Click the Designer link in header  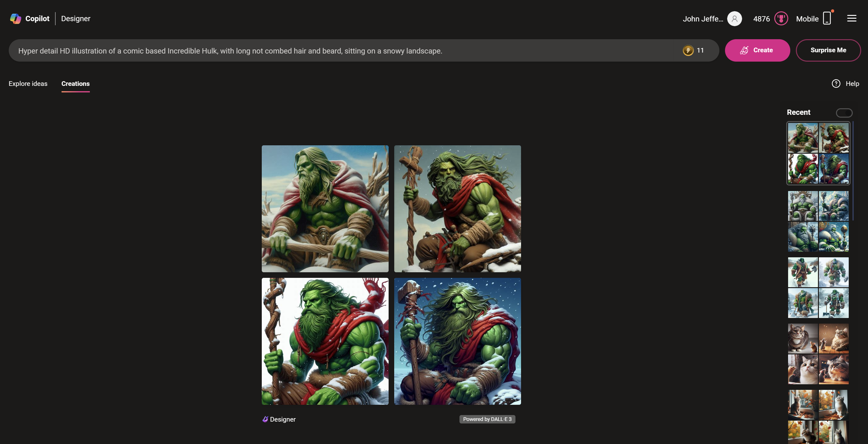pos(76,19)
